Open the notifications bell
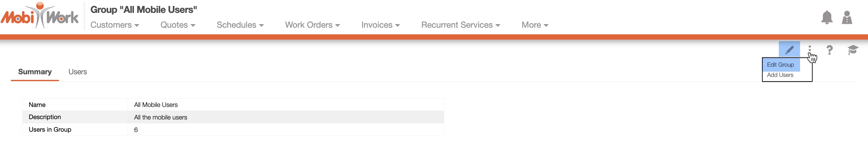868x165 pixels. point(826,17)
